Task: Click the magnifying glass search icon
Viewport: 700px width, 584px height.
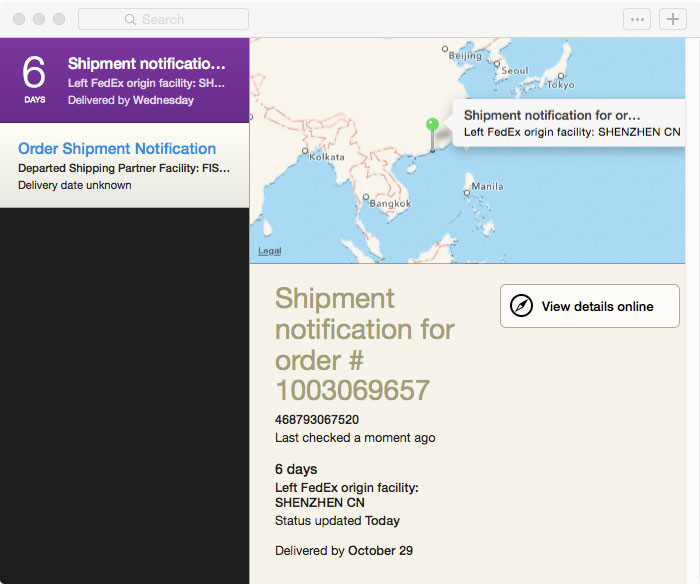Action: (130, 19)
